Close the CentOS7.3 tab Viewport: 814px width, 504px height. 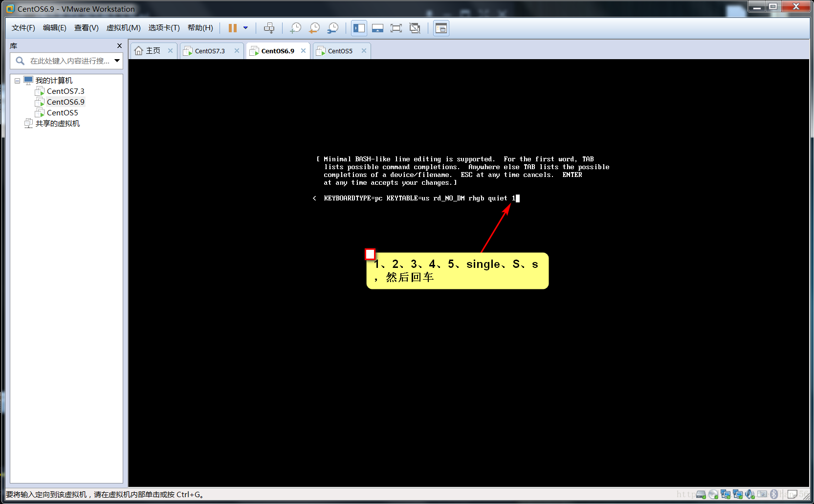237,51
